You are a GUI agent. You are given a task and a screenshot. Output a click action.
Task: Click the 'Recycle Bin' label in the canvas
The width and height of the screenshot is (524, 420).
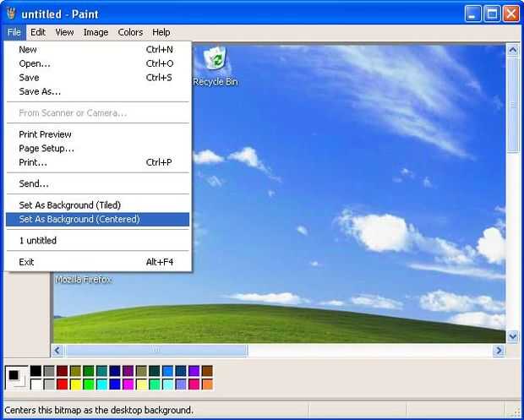(x=216, y=82)
